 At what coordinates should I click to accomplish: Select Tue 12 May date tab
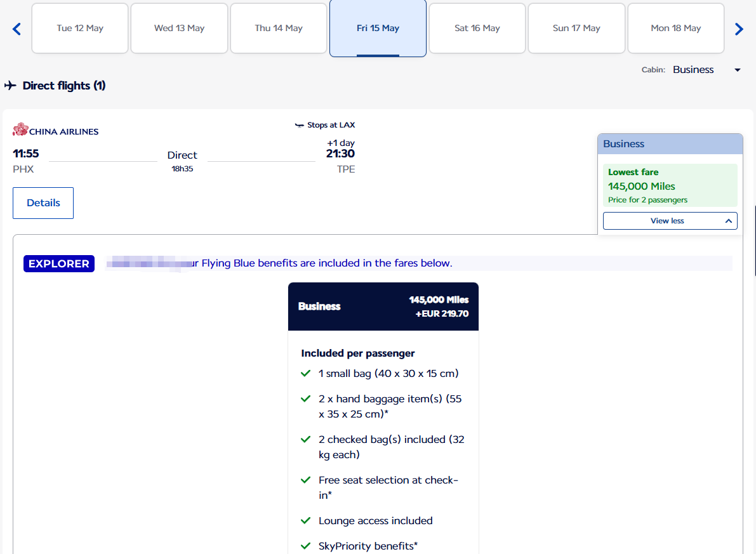(x=80, y=28)
